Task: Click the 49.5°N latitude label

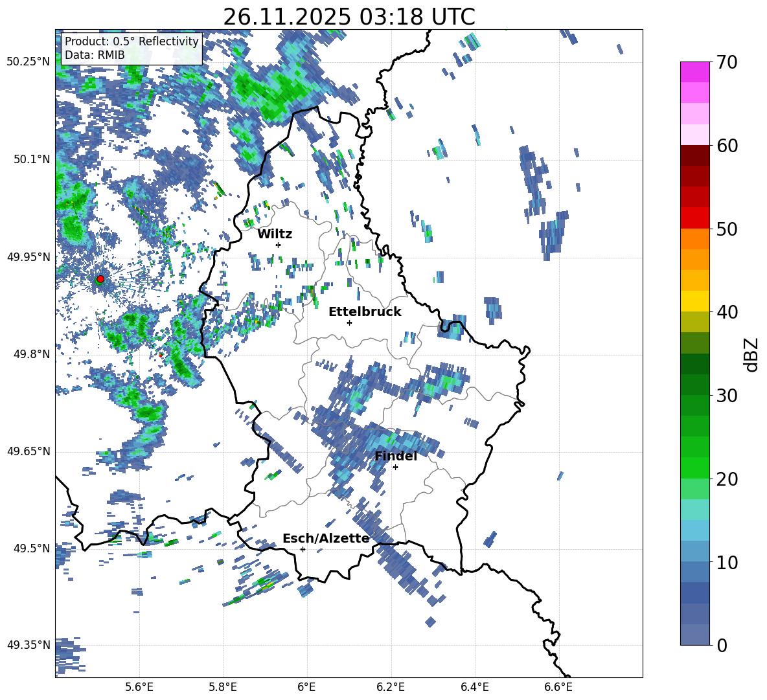Action: tap(31, 548)
